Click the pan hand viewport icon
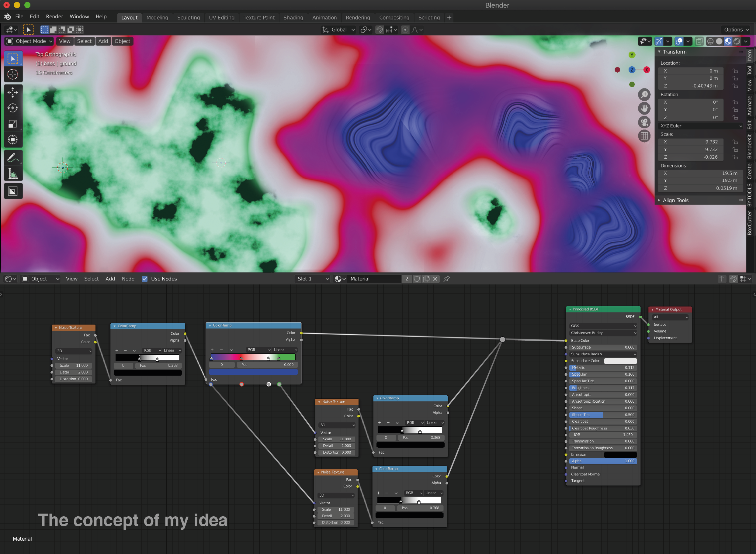 point(644,108)
